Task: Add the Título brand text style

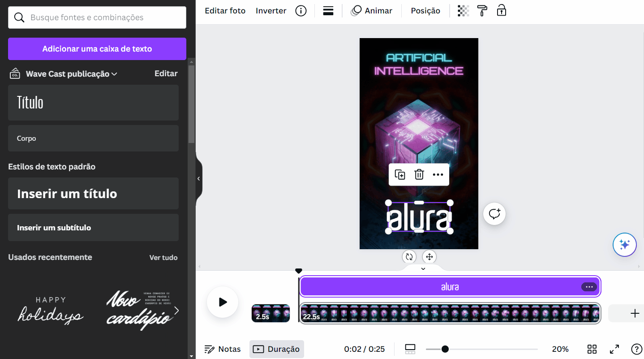Action: point(93,103)
